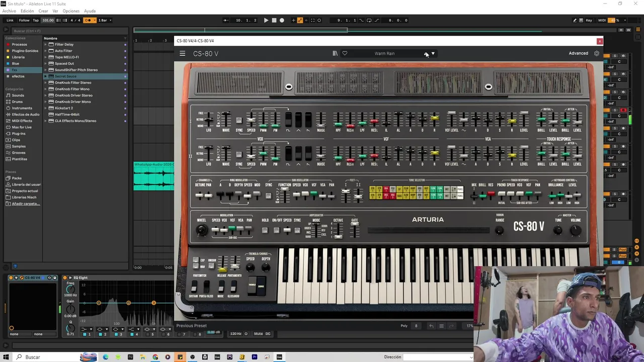Click the arrangement Record button
The height and width of the screenshot is (362, 644).
(x=282, y=20)
